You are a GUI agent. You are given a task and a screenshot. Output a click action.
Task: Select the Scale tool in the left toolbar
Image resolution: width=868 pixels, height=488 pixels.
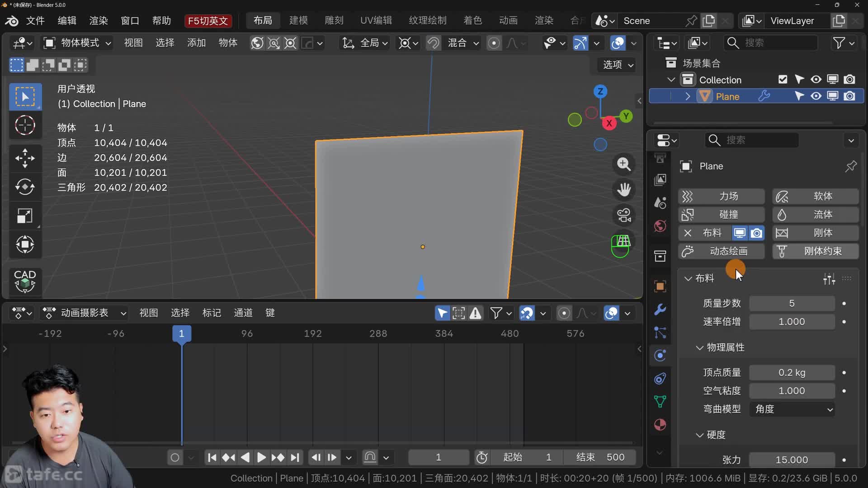point(25,216)
